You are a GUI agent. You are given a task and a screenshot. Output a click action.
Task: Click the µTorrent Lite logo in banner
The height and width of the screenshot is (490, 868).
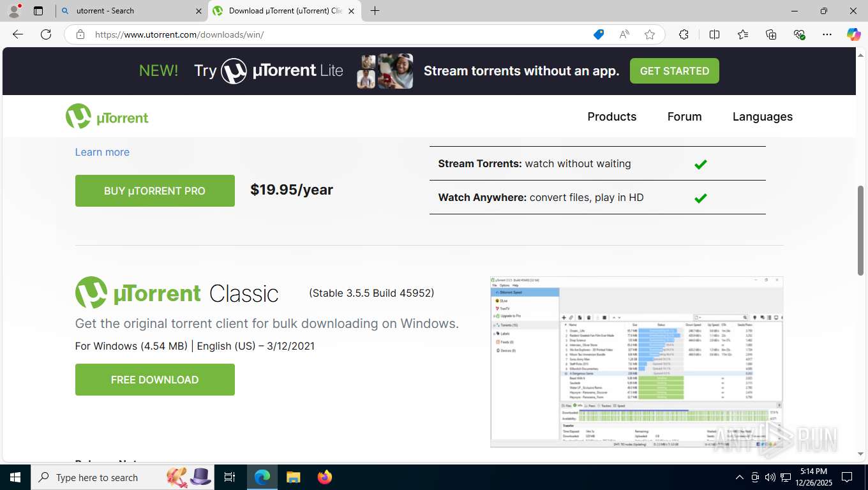(x=281, y=71)
